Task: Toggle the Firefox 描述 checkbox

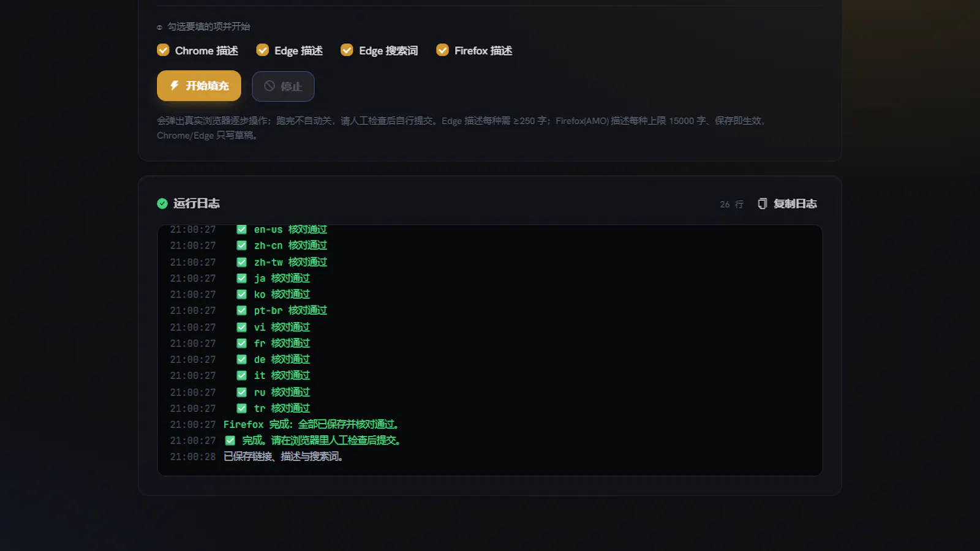Action: pos(442,50)
